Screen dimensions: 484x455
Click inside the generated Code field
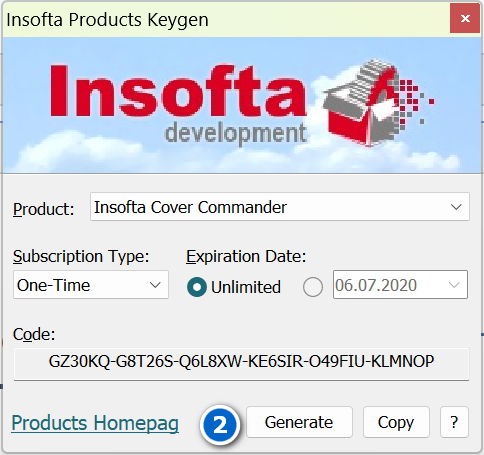pos(241,364)
